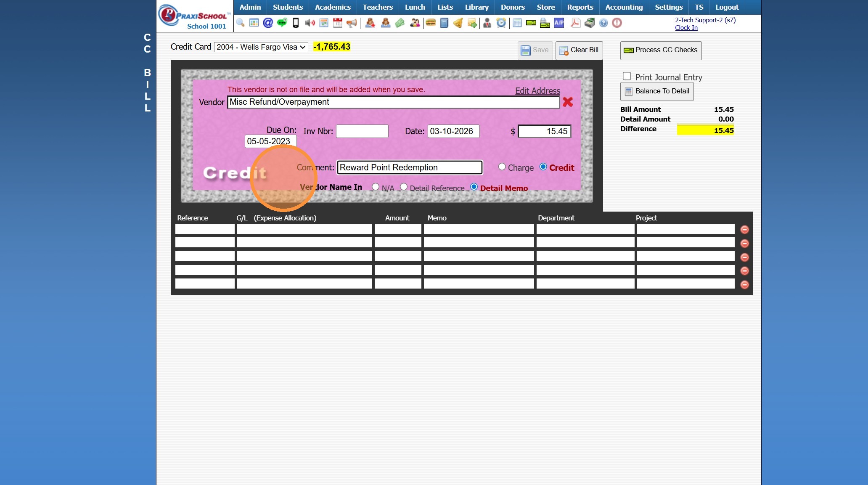Clear vendor with the red X
The height and width of the screenshot is (485, 868).
click(567, 102)
